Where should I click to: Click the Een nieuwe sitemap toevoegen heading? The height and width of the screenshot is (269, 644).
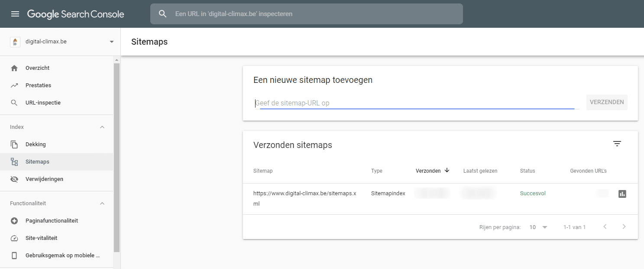313,80
